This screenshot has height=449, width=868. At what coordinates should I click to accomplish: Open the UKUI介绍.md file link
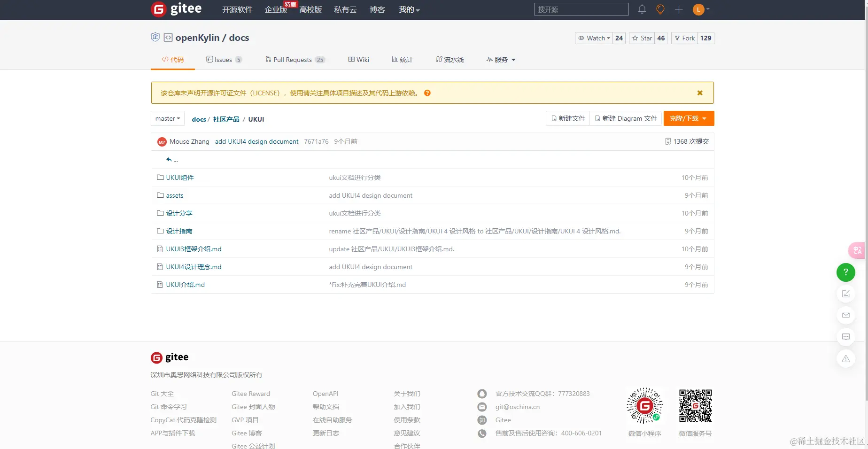point(185,285)
